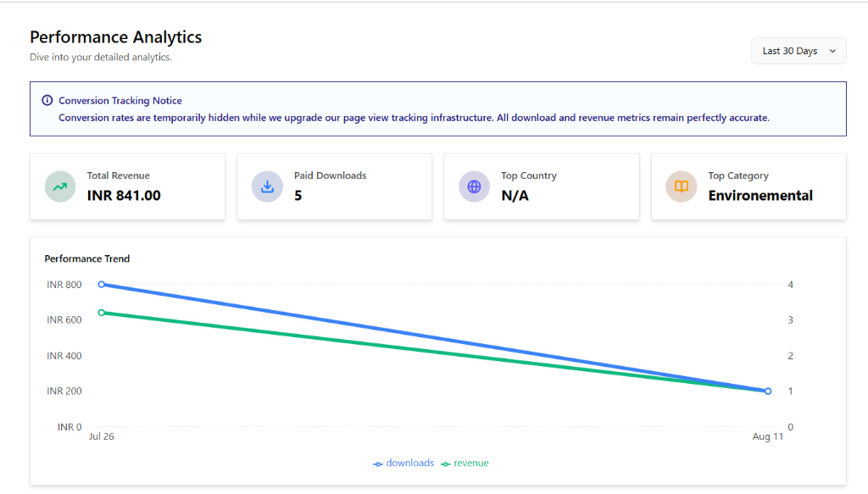Click the INR 200 axis label
Image resolution: width=868 pixels, height=494 pixels.
click(64, 391)
